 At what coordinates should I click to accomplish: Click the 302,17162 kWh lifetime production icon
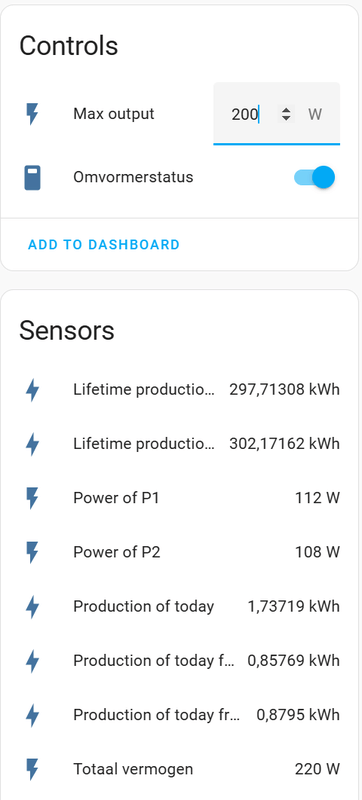pos(32,444)
